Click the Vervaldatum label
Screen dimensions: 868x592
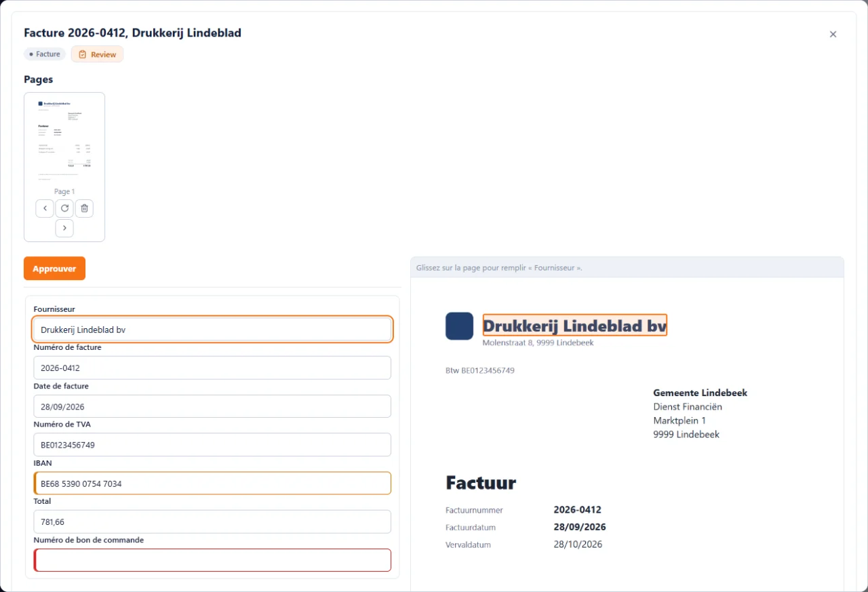[x=468, y=545]
